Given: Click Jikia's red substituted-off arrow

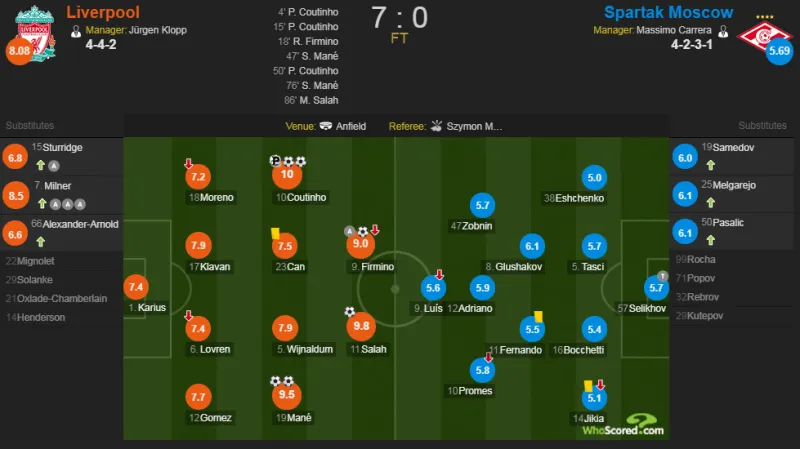Looking at the screenshot, I should tap(601, 384).
